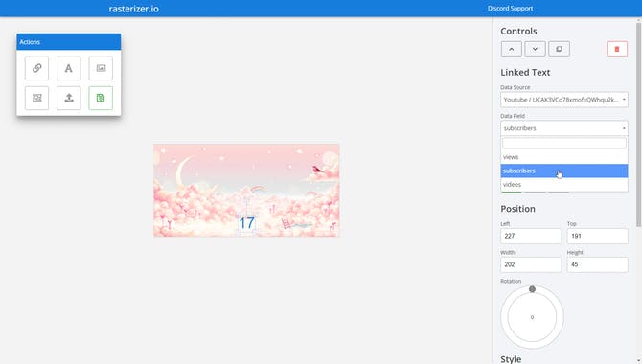
Task: Add a linked text element (chain link icon)
Action: [36, 68]
